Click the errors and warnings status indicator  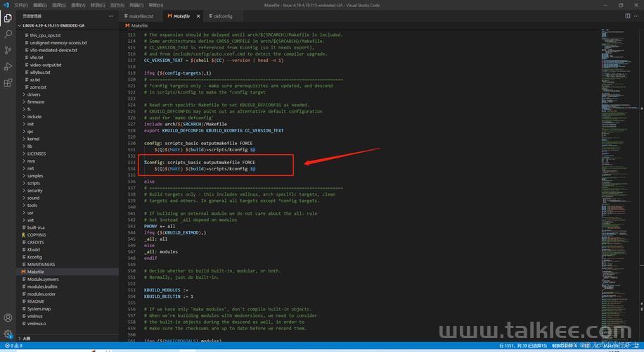coord(13,346)
